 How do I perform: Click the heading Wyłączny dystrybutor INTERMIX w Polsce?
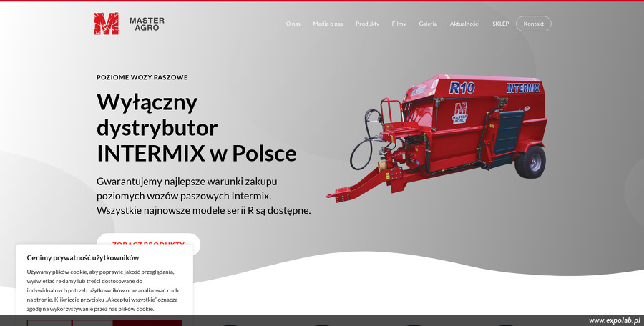pos(196,128)
